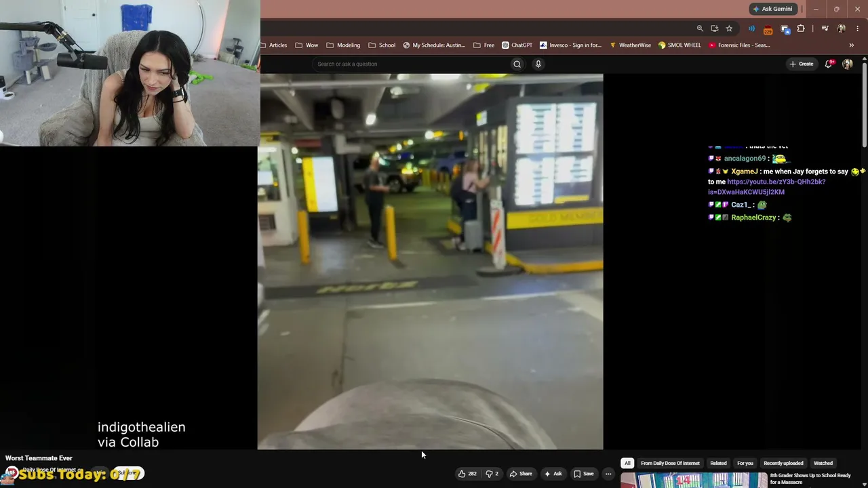
Task: Open the Articles bookmark folder
Action: [274, 45]
